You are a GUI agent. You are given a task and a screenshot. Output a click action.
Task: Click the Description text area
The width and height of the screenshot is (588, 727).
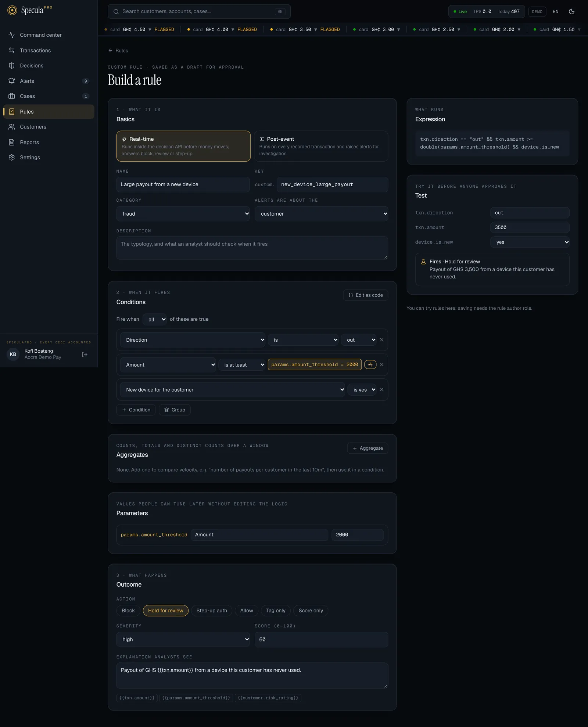click(x=252, y=248)
